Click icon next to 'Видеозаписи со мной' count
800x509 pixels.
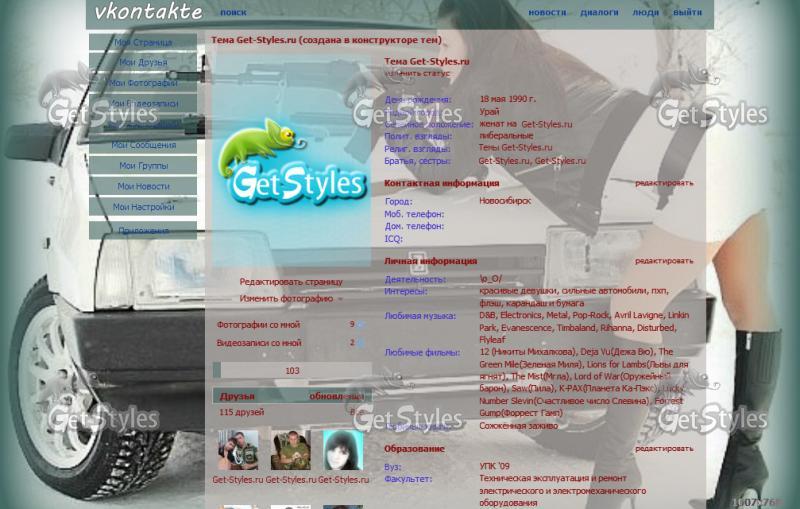[362, 343]
